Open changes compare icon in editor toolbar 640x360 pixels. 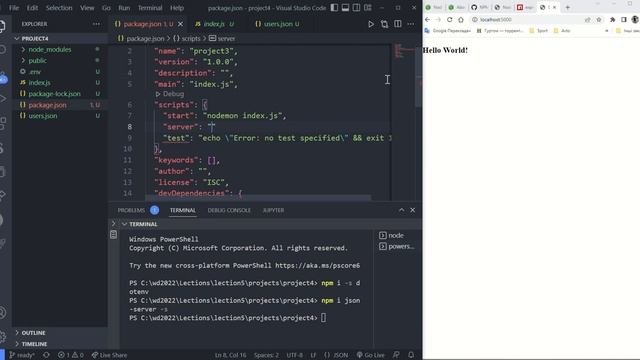[384, 24]
